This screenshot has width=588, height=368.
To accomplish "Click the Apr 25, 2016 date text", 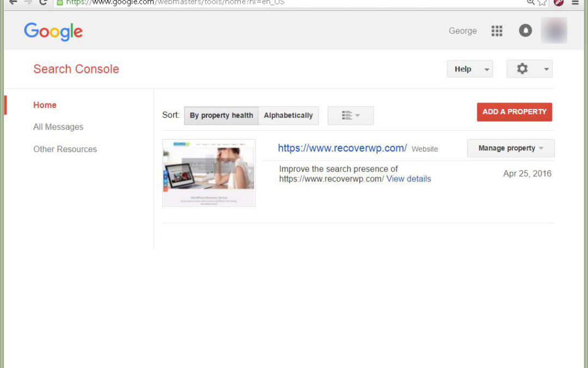I will point(527,173).
